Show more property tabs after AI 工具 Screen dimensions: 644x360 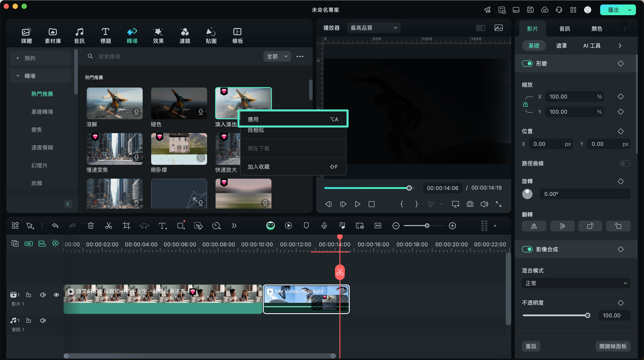coord(620,46)
